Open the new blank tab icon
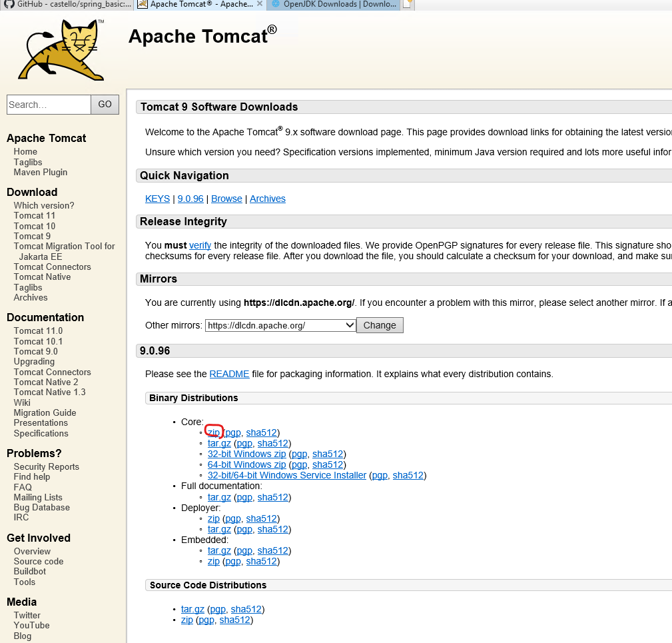This screenshot has height=643, width=672. point(407,4)
